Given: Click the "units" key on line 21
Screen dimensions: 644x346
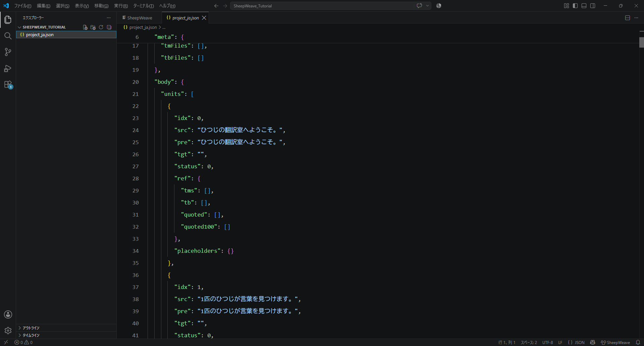Looking at the screenshot, I should [172, 94].
